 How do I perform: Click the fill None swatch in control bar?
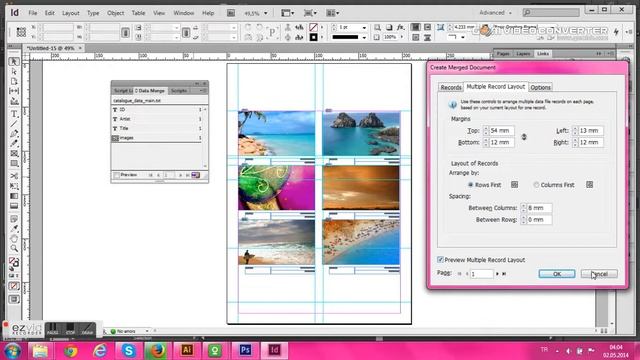coord(313,27)
